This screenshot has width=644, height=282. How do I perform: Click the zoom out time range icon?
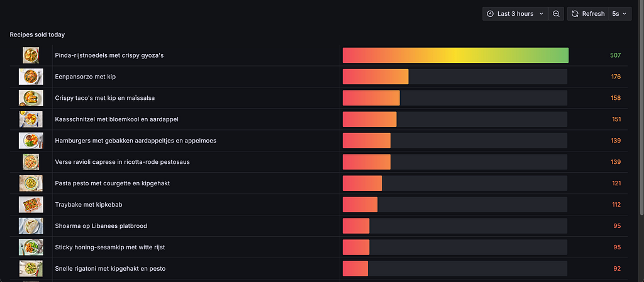point(556,14)
